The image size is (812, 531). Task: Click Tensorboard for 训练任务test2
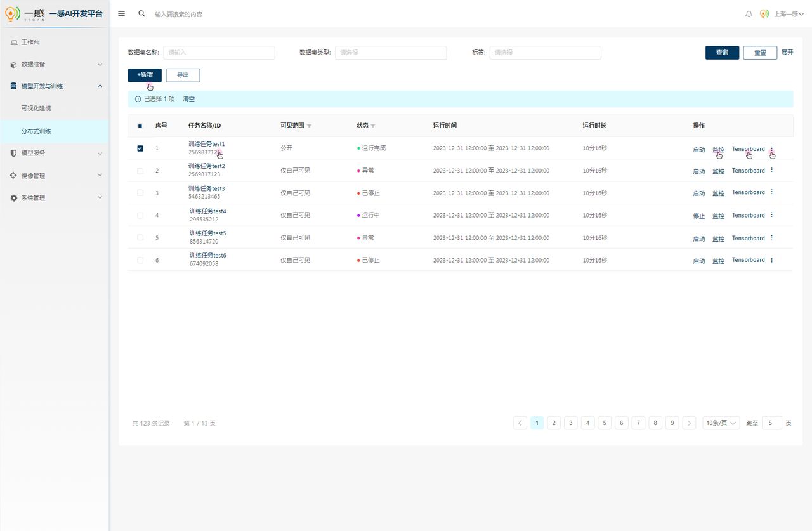click(x=749, y=171)
